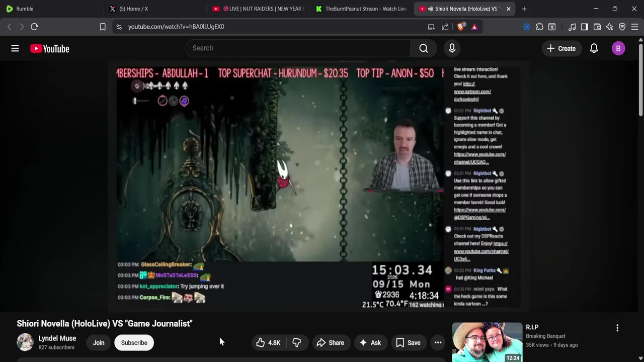Open Brave Shields lion icon

[461, 27]
